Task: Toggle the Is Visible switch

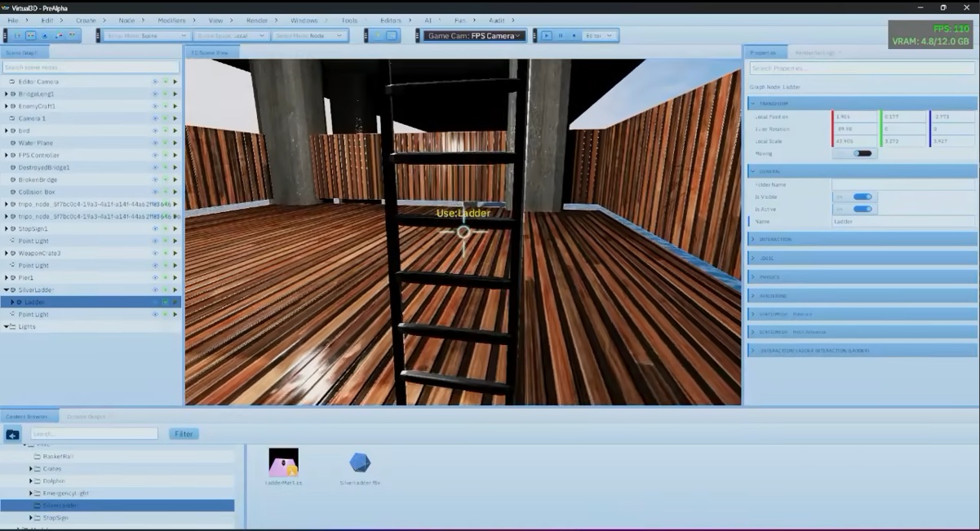Action: coord(862,197)
